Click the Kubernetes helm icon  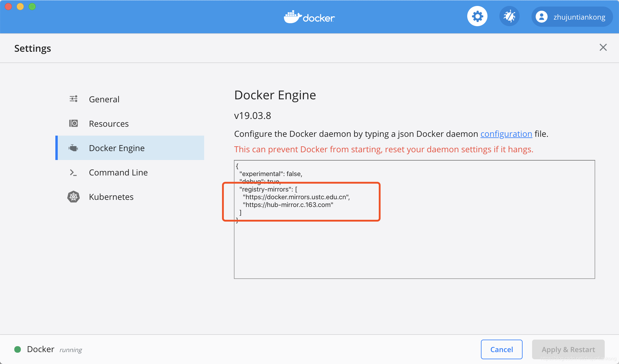pyautogui.click(x=73, y=197)
